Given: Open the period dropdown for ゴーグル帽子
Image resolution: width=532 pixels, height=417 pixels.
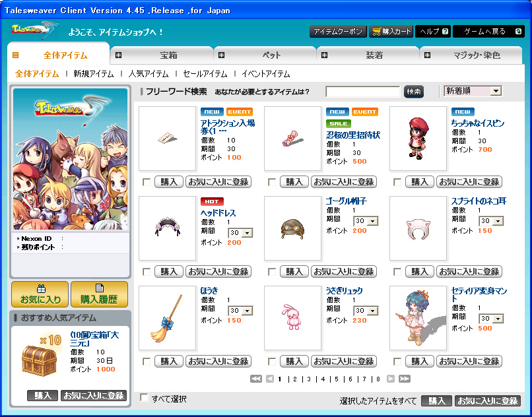Looking at the screenshot, I should click(x=366, y=221).
